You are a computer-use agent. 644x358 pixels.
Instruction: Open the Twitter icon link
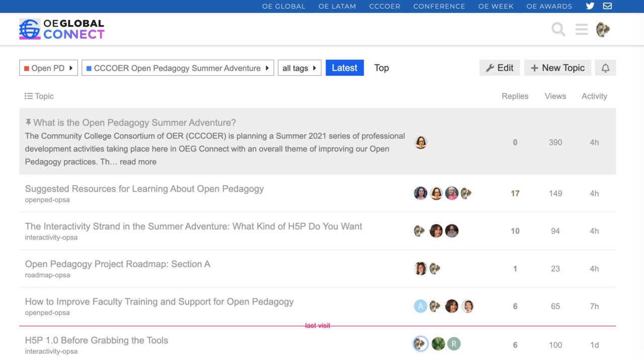click(x=590, y=6)
